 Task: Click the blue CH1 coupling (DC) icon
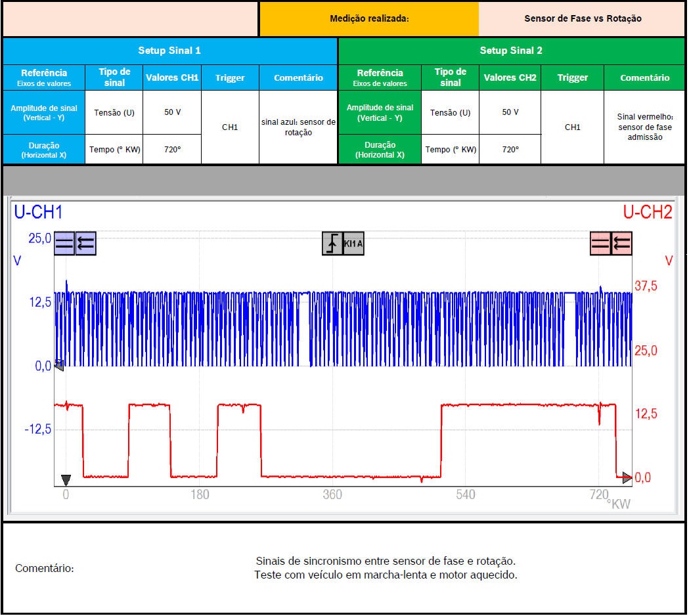point(64,244)
